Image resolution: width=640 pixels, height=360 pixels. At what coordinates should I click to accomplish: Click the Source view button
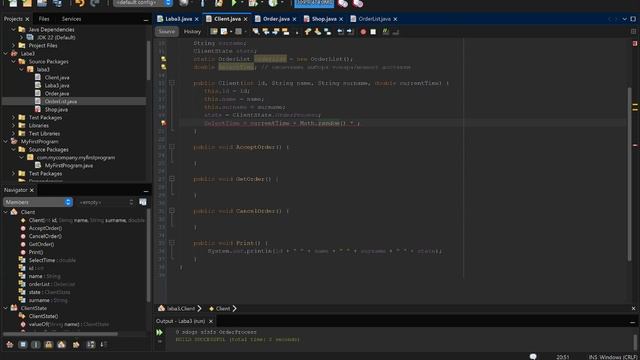coord(167,31)
